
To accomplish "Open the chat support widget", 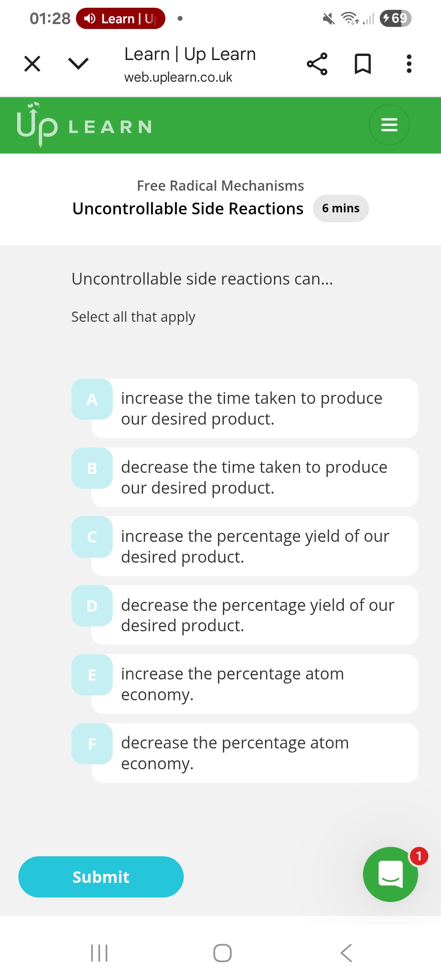I will pyautogui.click(x=390, y=874).
